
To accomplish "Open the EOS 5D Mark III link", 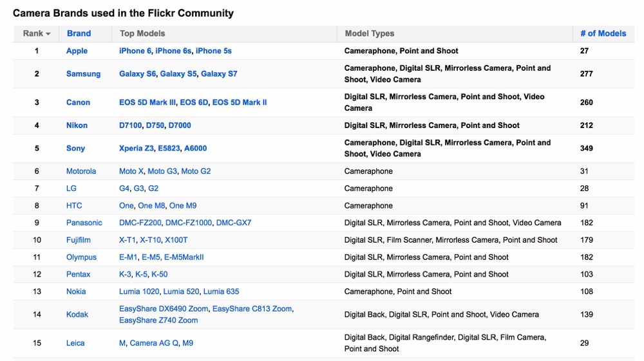I will (x=147, y=102).
